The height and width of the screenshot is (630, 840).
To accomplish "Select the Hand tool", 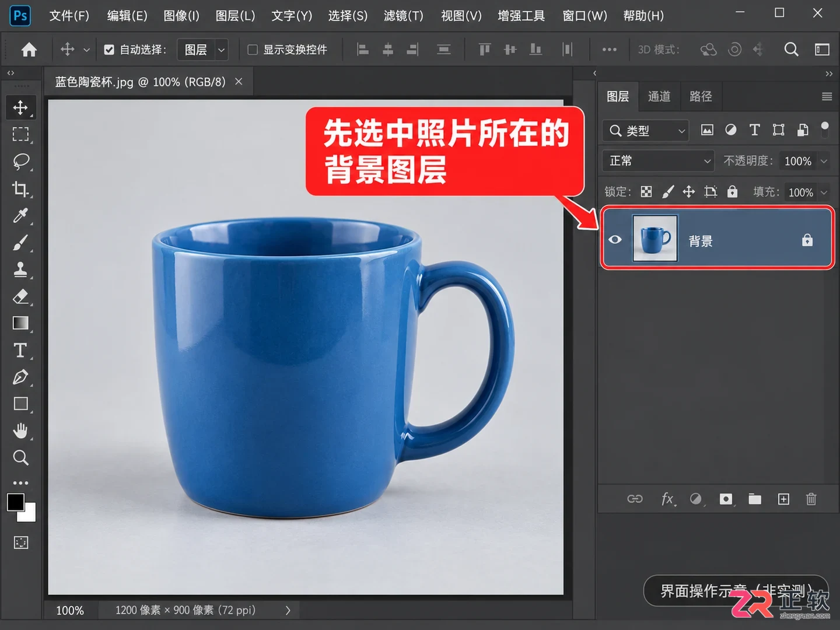I will [x=20, y=430].
